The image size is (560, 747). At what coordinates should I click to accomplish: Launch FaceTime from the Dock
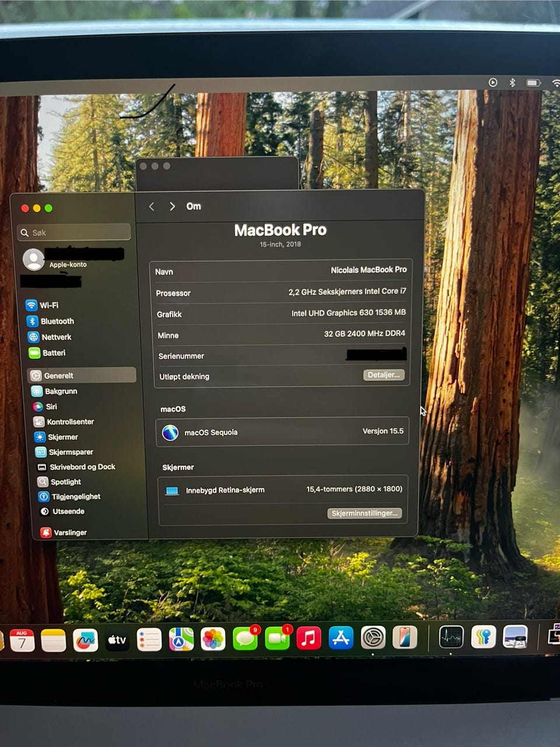(278, 638)
